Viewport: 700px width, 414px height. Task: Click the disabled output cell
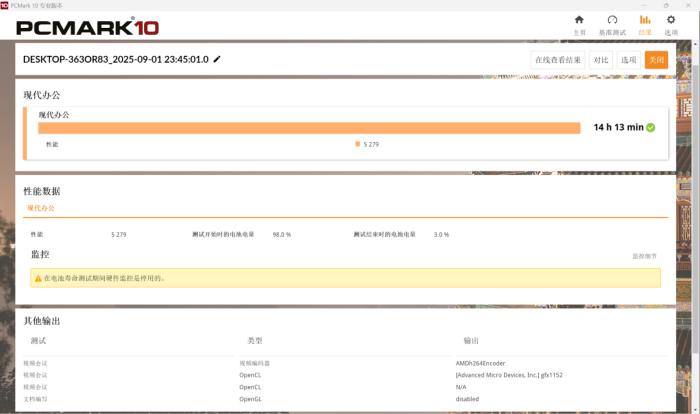(x=467, y=399)
